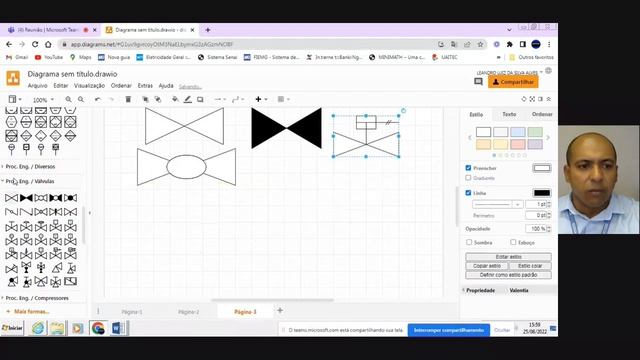The width and height of the screenshot is (640, 360).
Task: Open the table insert dropdown
Action: tap(283, 99)
